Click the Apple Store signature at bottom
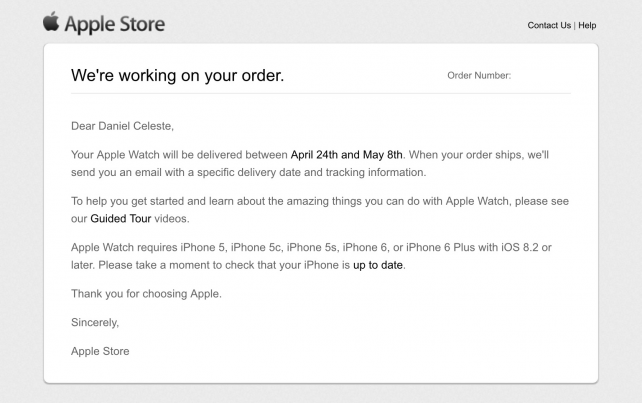The image size is (642, 403). 100,351
